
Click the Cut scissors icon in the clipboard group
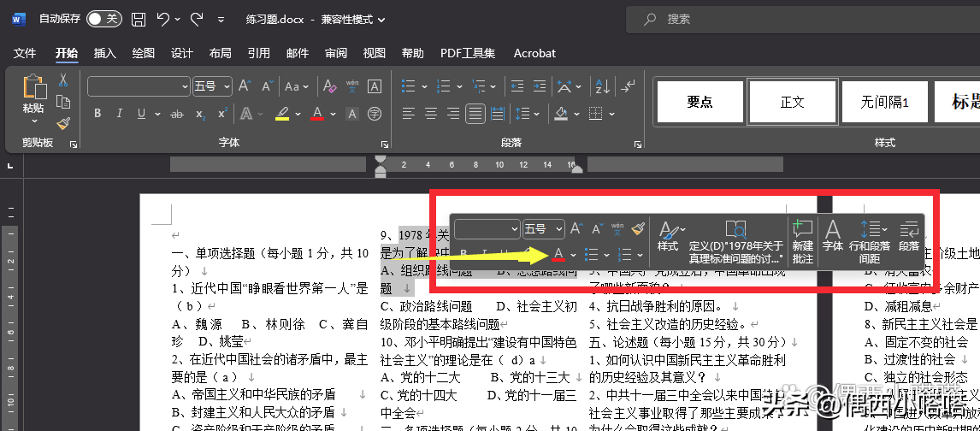tap(63, 80)
